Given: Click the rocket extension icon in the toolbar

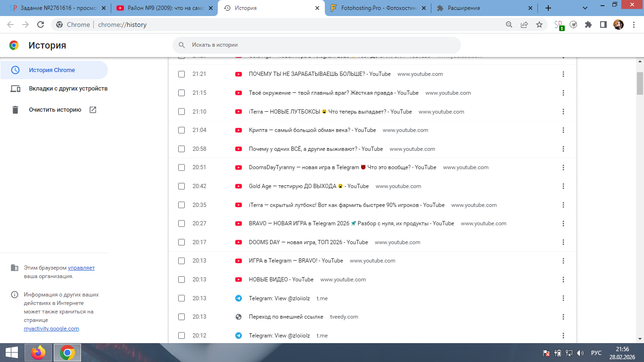Looking at the screenshot, I should click(x=573, y=25).
